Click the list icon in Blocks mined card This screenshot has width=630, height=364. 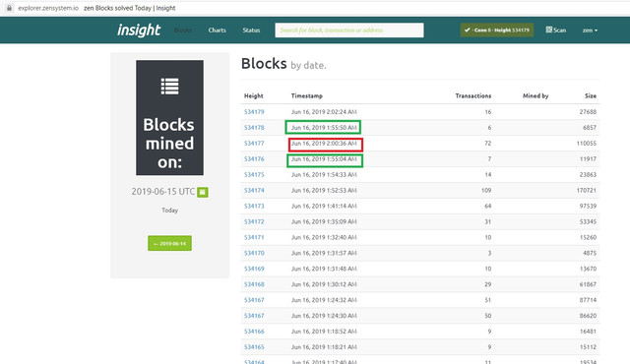point(169,87)
